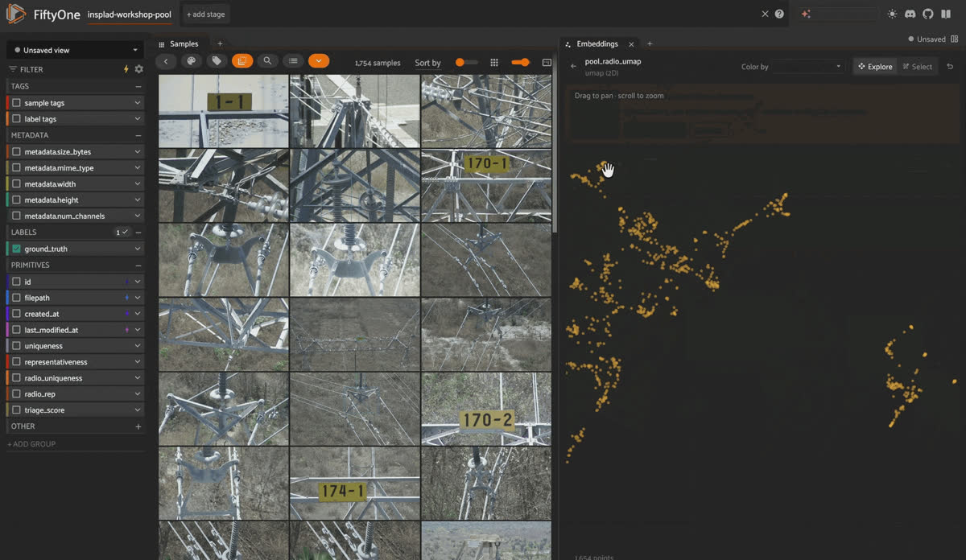Image resolution: width=966 pixels, height=560 pixels.
Task: Switch theme with the sun icon
Action: [x=892, y=14]
